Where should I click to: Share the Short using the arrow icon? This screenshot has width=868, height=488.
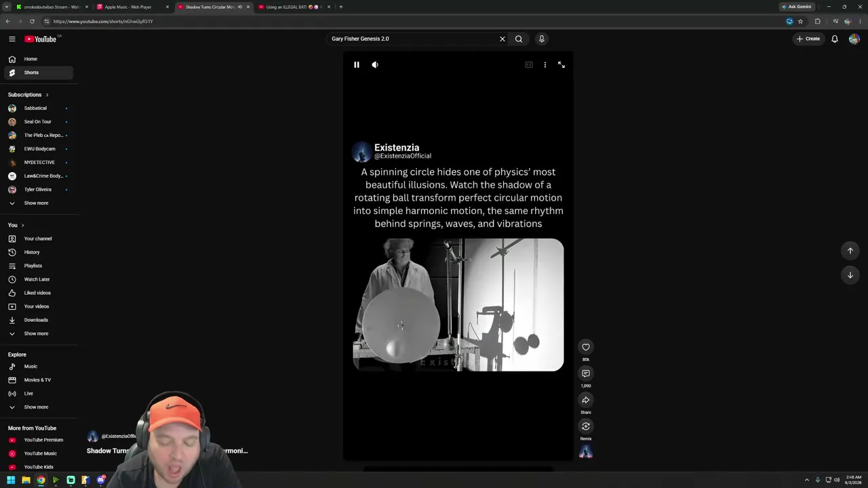(586, 400)
